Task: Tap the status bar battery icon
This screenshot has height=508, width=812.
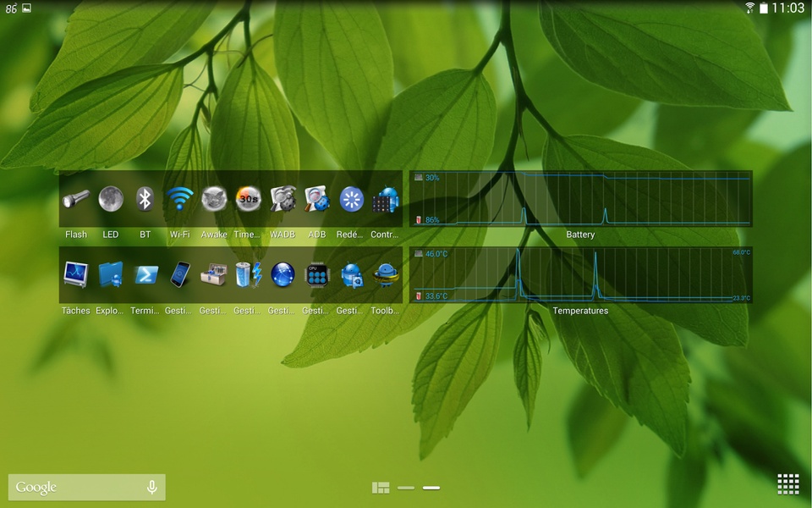Action: pos(763,8)
